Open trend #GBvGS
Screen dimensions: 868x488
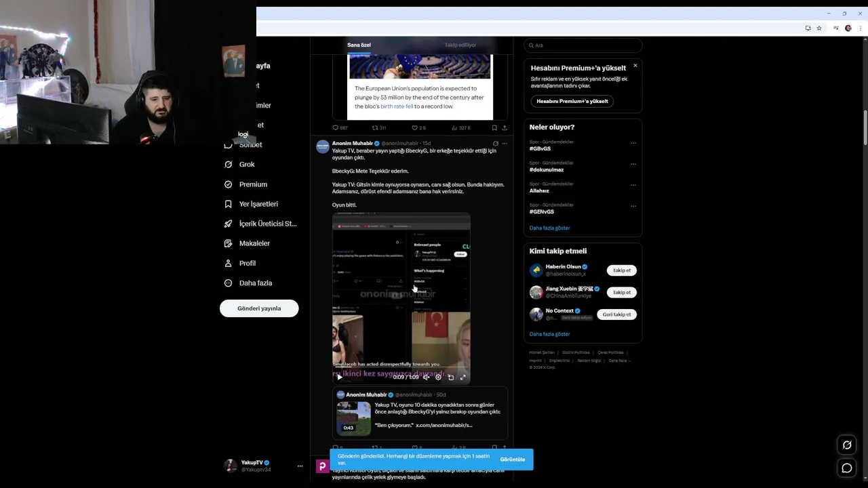coord(540,148)
